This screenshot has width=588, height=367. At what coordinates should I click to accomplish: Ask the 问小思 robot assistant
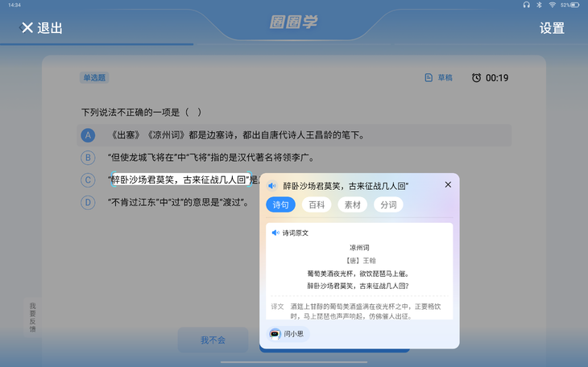pyautogui.click(x=288, y=333)
